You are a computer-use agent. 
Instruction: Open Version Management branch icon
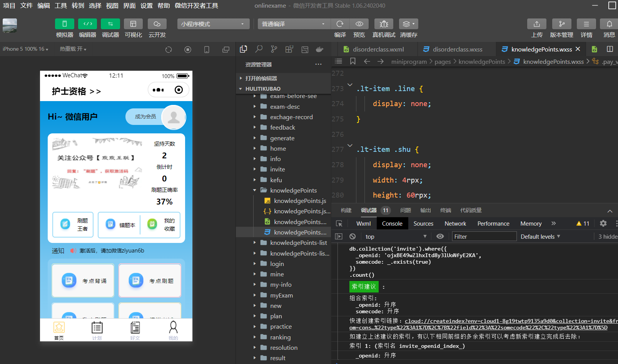point(561,24)
